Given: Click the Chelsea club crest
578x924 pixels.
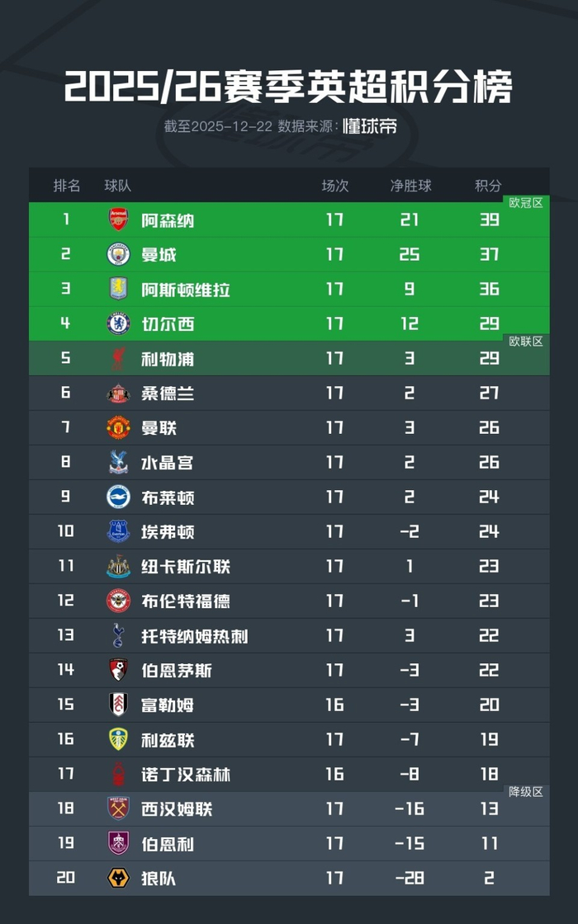Looking at the screenshot, I should (118, 323).
